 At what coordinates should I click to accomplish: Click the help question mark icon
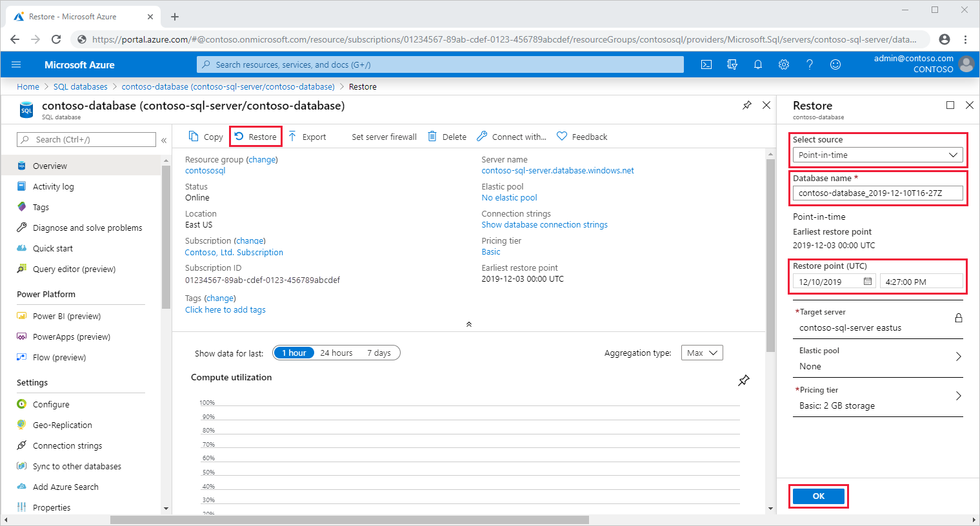(810, 64)
